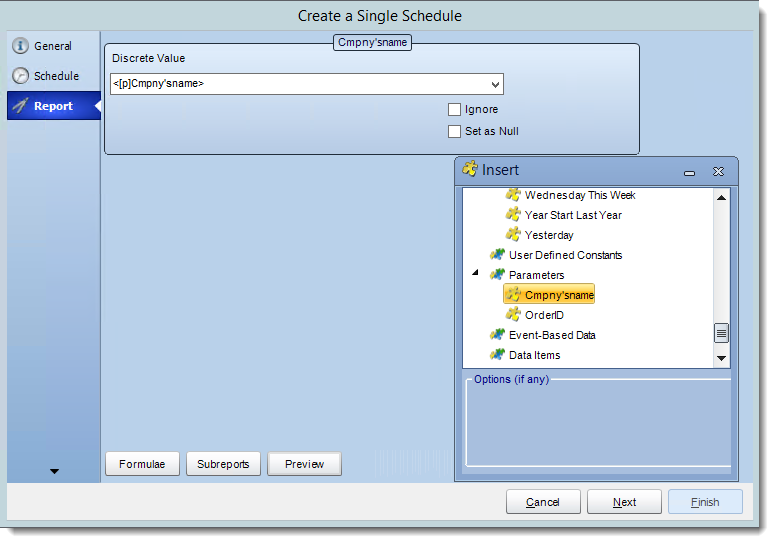Click the OrderID parameter icon
This screenshot has width=774, height=543.
click(513, 314)
